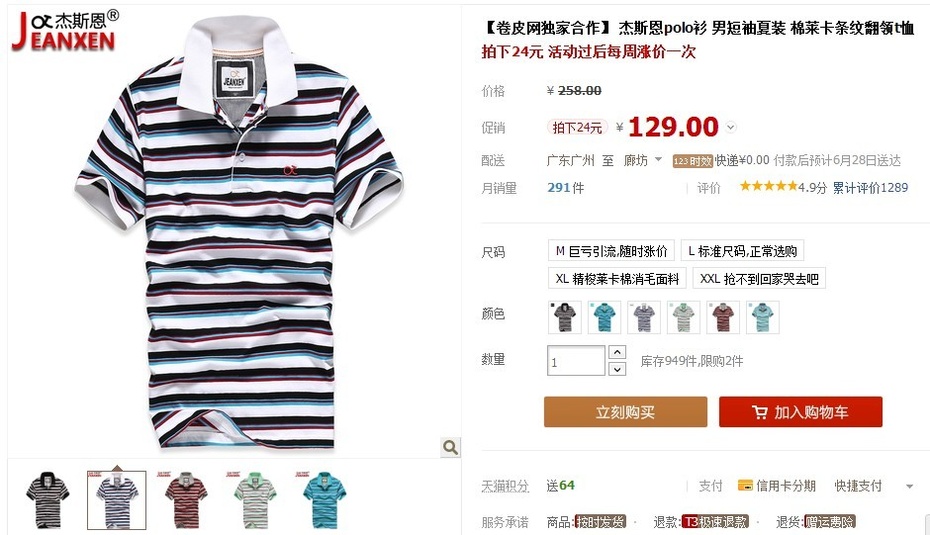The image size is (930, 535).
Task: Click the five-star rating icons
Action: tap(768, 186)
